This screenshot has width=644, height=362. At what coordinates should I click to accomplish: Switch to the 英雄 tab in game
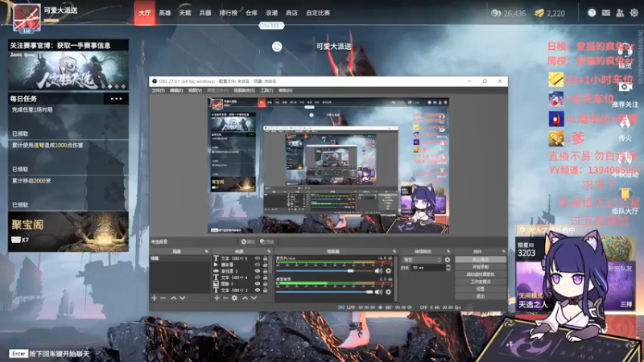pyautogui.click(x=165, y=13)
